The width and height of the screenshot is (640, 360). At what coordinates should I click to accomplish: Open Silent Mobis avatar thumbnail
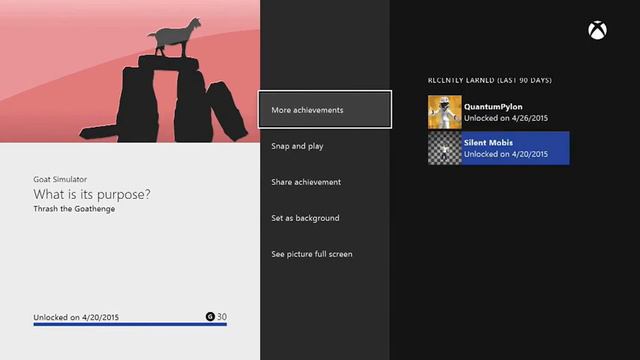444,148
